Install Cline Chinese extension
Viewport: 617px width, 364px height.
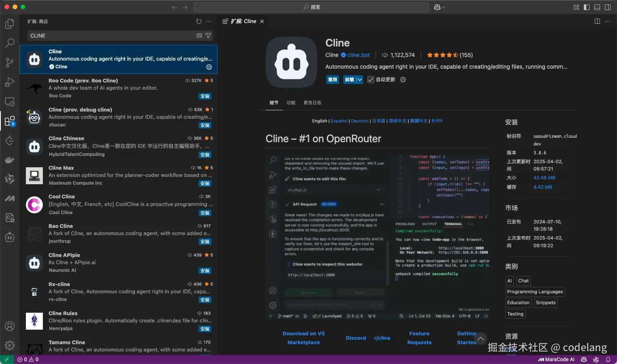coord(205,155)
